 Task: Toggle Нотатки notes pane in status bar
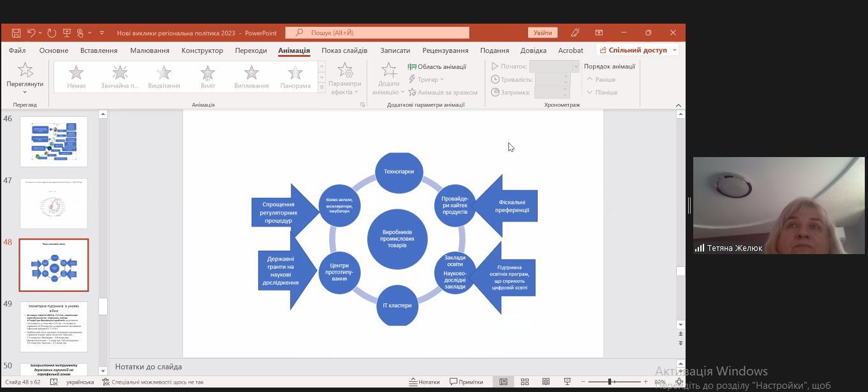424,382
